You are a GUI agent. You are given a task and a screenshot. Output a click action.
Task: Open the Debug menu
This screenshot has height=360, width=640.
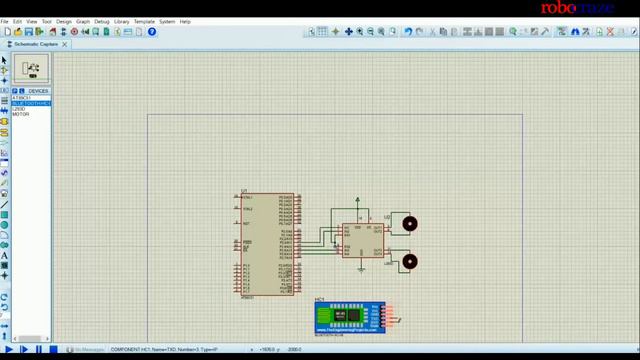(x=102, y=22)
